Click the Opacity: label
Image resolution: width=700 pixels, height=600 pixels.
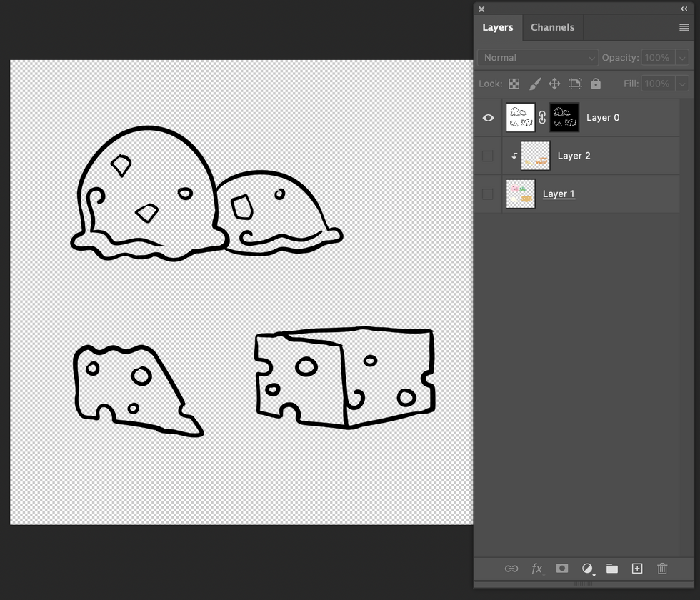click(x=620, y=58)
